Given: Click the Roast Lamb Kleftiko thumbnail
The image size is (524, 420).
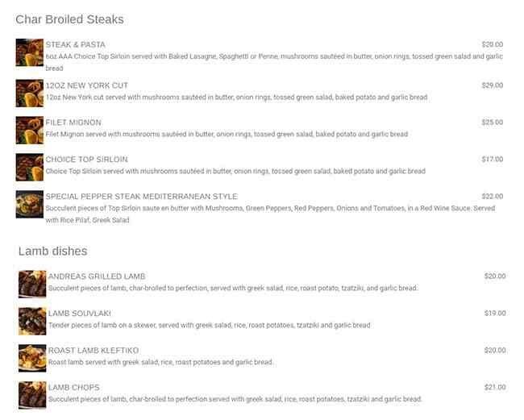Looking at the screenshot, I should (x=32, y=358).
